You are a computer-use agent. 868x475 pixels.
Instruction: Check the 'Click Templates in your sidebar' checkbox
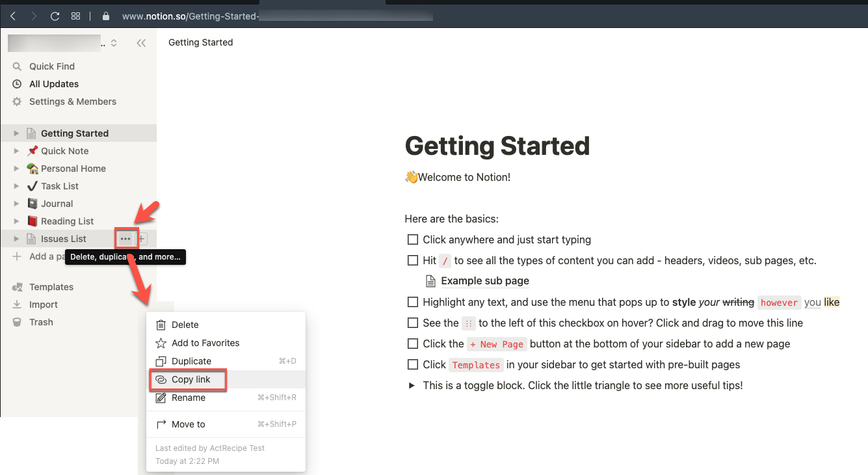coord(412,364)
